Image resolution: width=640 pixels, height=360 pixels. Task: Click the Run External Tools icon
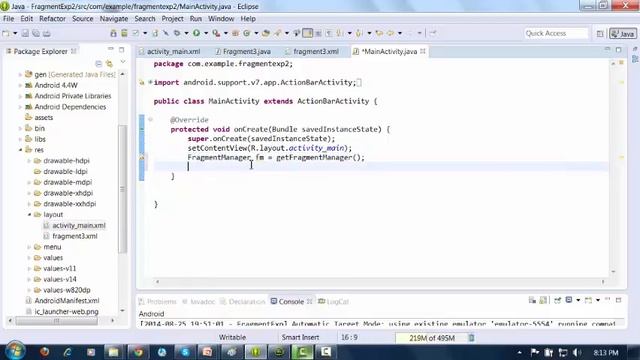216,33
